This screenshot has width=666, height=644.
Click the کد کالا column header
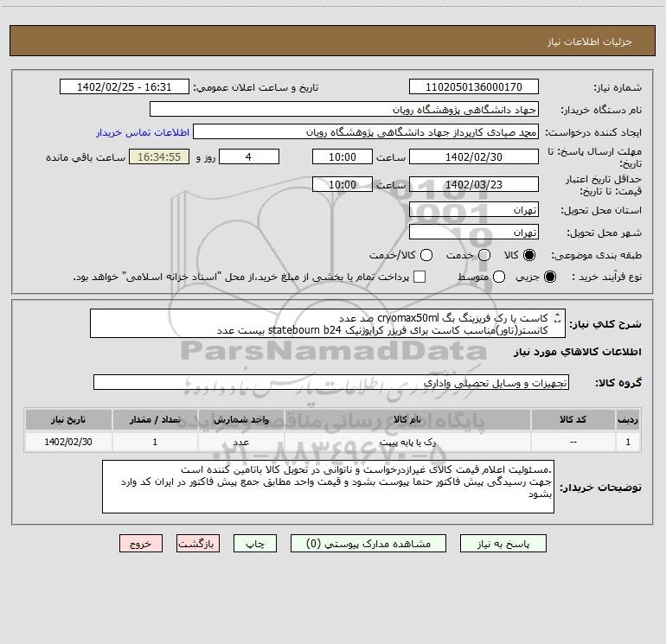pyautogui.click(x=573, y=419)
